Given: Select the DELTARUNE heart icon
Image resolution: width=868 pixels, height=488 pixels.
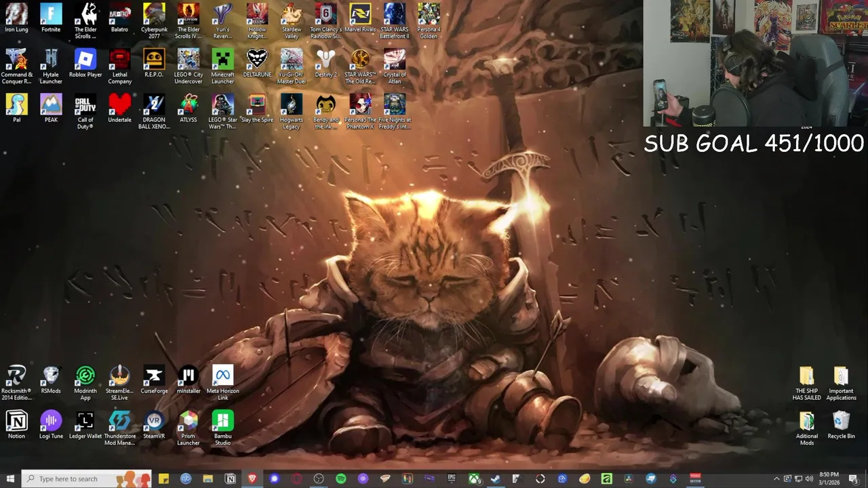Looking at the screenshot, I should coord(257,64).
